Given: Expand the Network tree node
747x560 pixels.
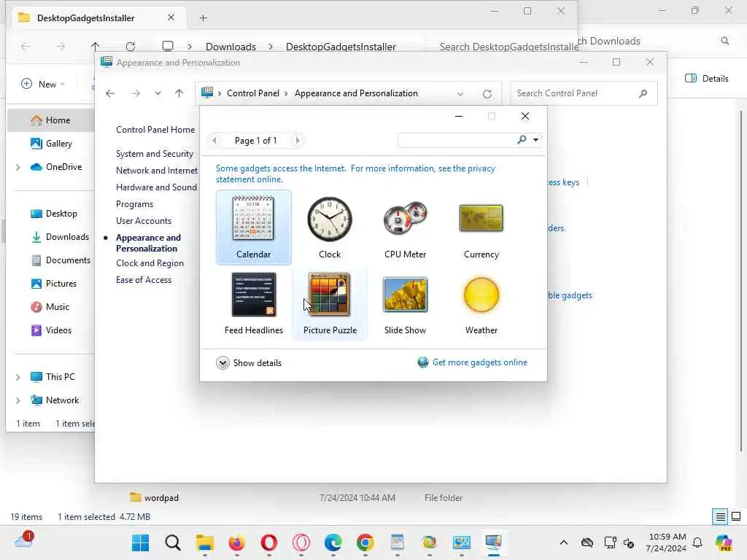Looking at the screenshot, I should pyautogui.click(x=18, y=400).
